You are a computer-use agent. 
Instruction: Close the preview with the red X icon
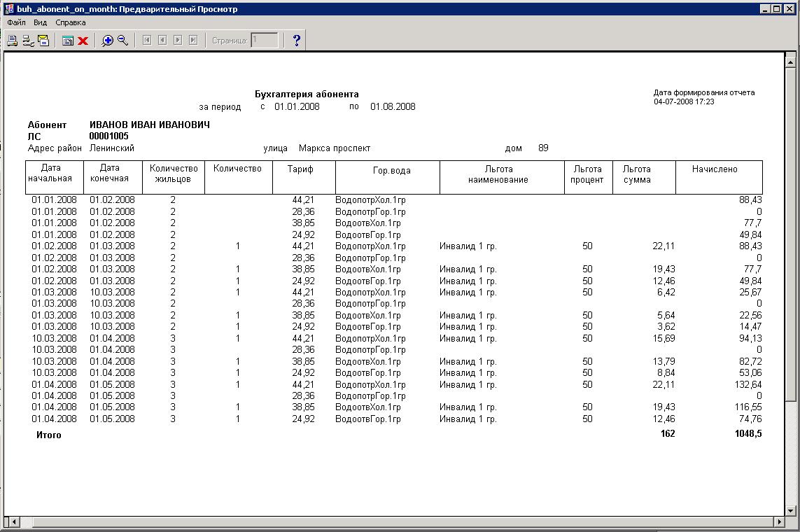pyautogui.click(x=83, y=41)
